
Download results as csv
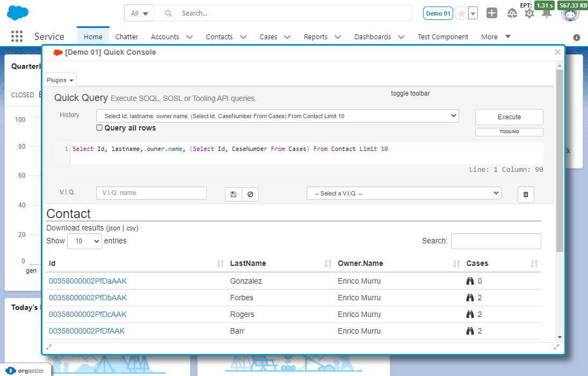(x=131, y=228)
